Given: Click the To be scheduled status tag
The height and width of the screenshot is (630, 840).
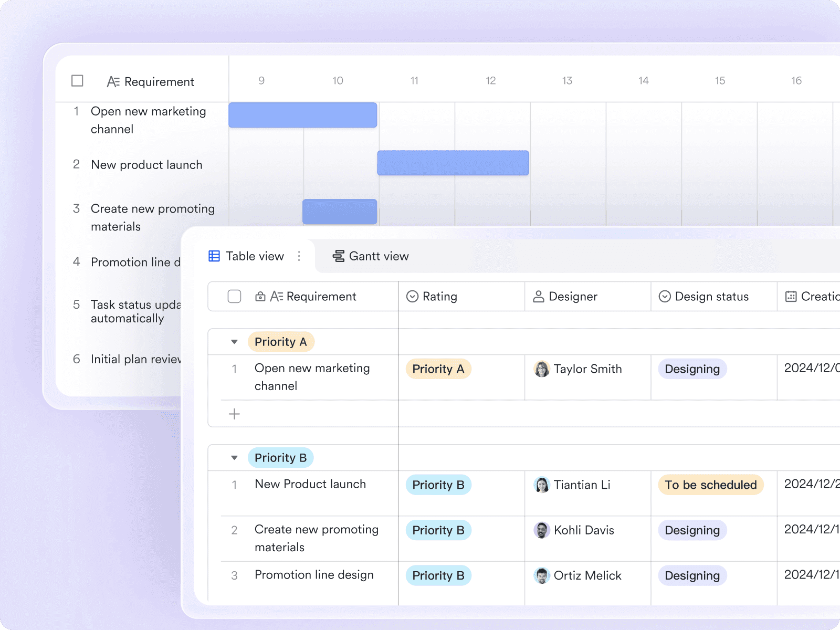Looking at the screenshot, I should 710,485.
